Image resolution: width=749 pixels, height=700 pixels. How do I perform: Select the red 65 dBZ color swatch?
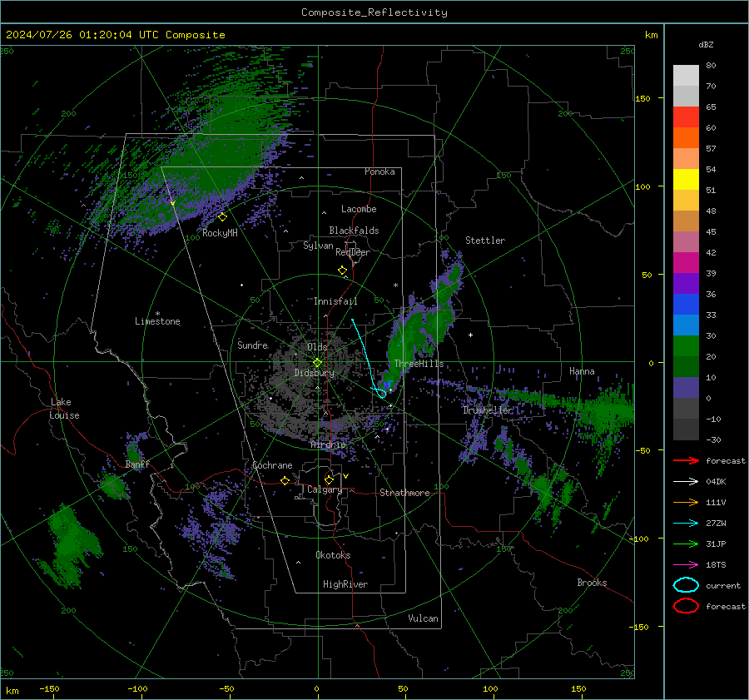point(686,117)
